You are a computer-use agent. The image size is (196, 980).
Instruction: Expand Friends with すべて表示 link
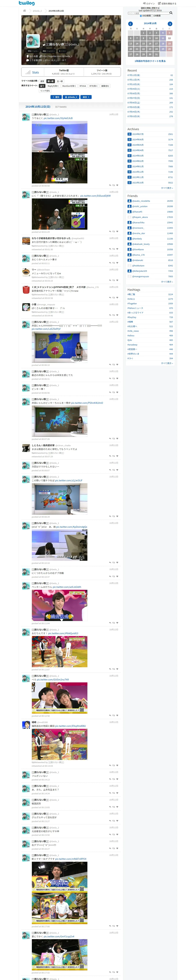167,282
